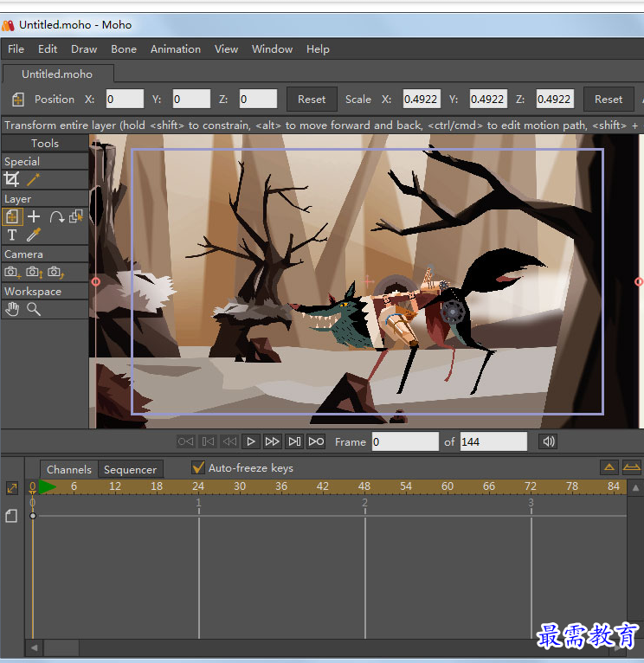
Task: Open the File menu
Action: click(16, 49)
